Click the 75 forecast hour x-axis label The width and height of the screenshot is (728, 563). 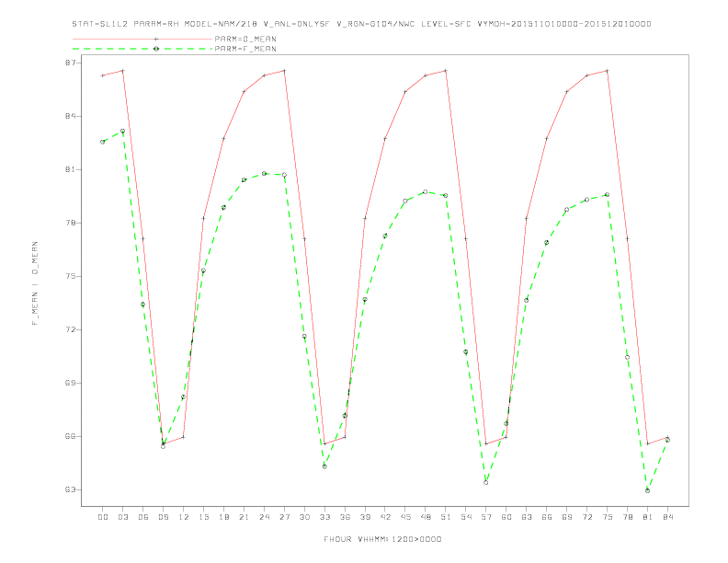coord(608,517)
